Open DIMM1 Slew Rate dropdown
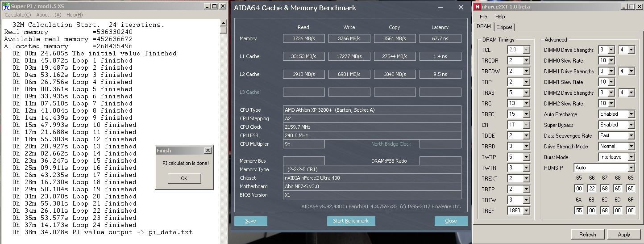The width and height of the screenshot is (644, 244). [x=611, y=82]
